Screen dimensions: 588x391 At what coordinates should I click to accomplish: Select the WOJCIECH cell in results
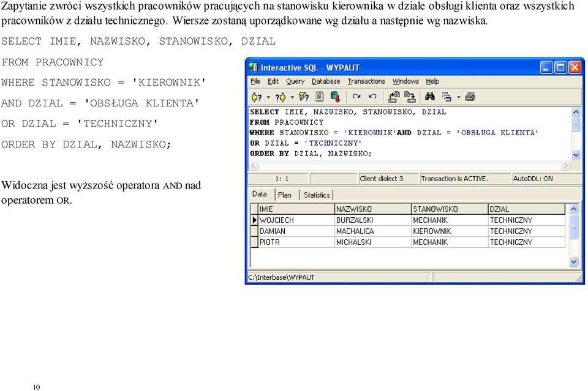click(296, 220)
